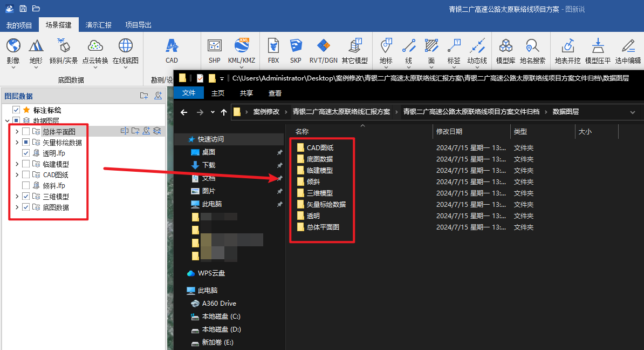Open the 底图数据 folder in file list

tap(319, 159)
